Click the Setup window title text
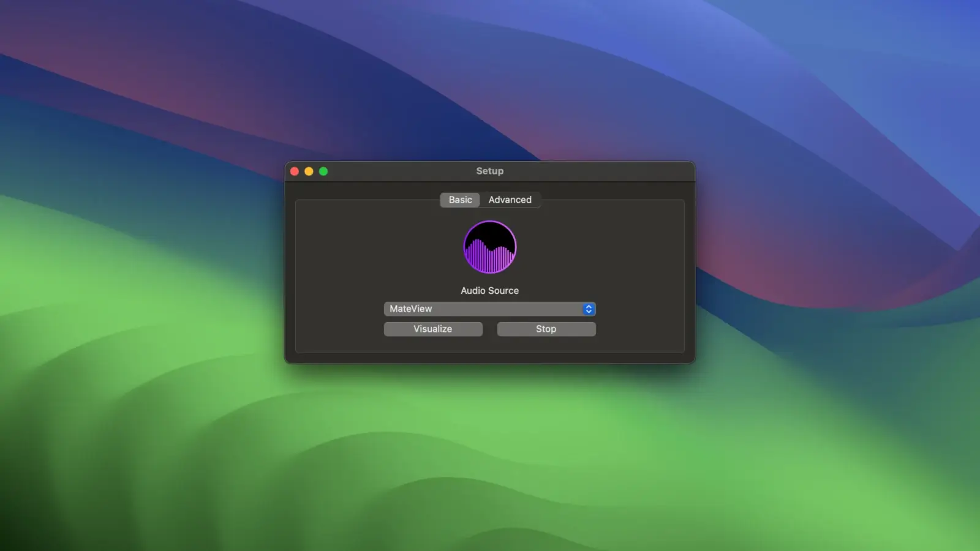 point(489,171)
